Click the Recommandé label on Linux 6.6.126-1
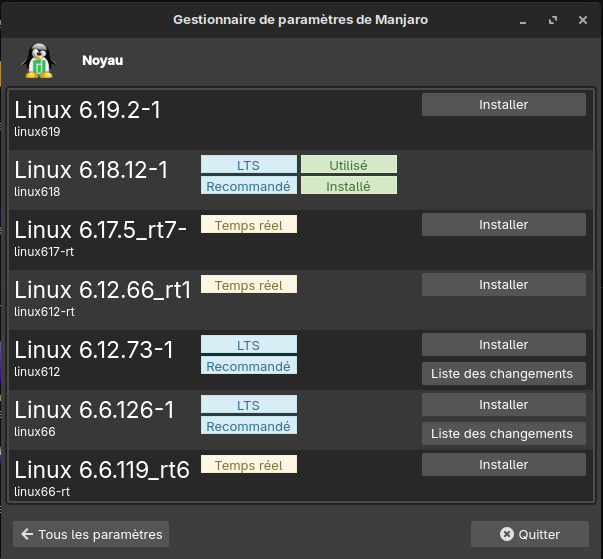 [248, 426]
